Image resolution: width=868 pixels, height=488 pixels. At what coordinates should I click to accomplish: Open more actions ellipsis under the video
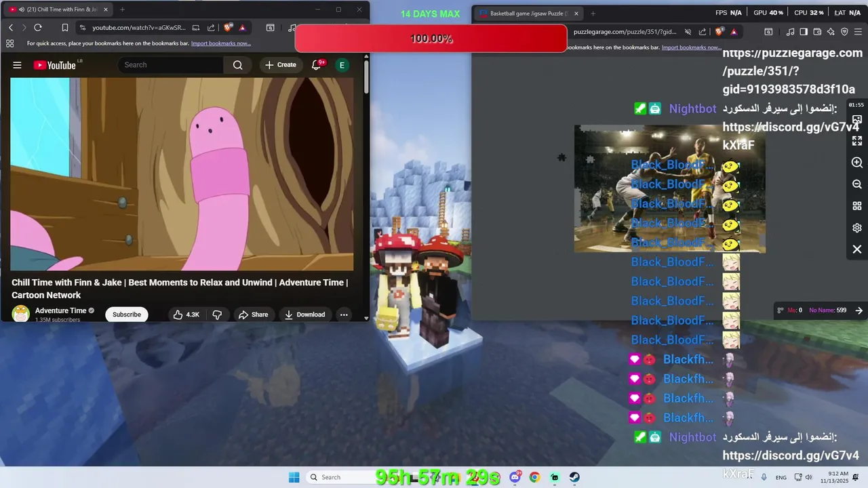click(x=344, y=314)
